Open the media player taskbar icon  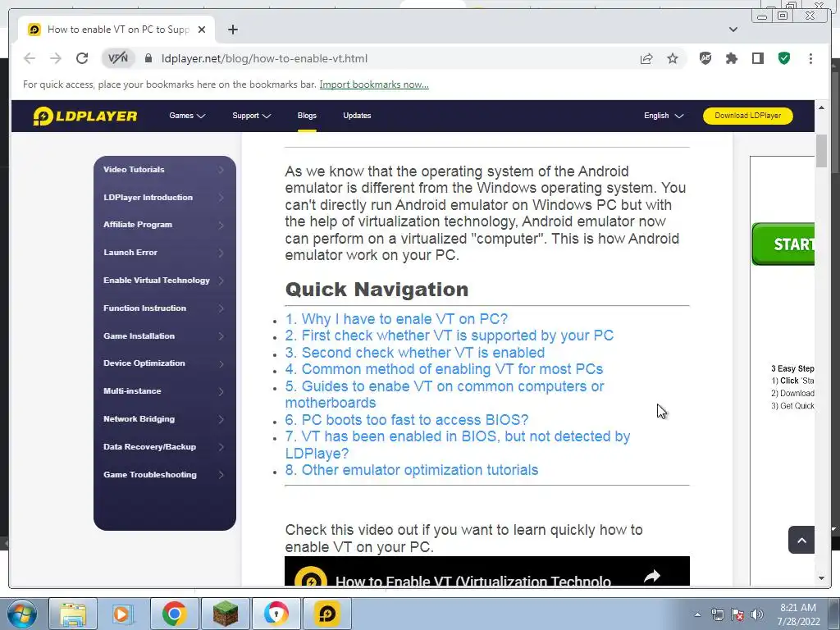(123, 614)
